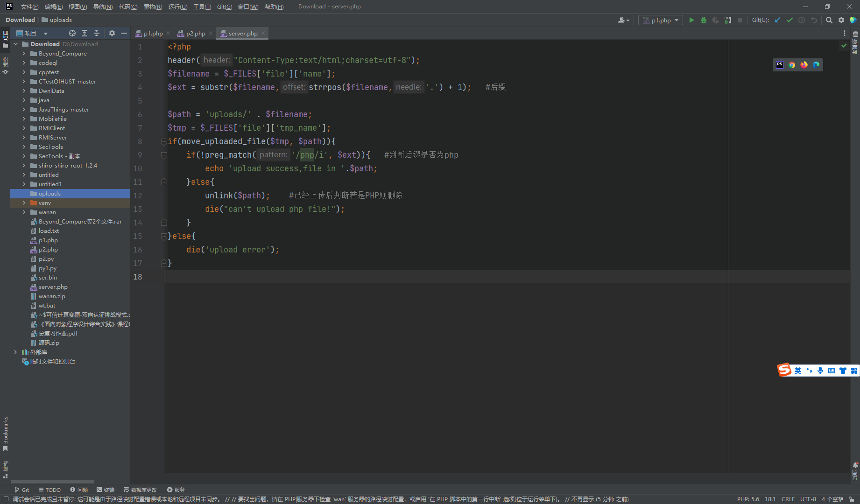Toggle read-only lock in status bar

[852, 499]
